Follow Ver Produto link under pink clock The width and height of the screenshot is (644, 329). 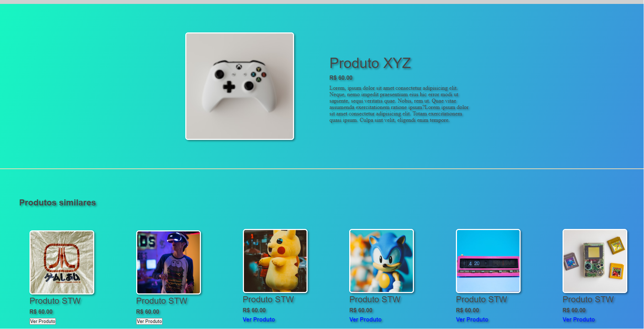pos(472,320)
